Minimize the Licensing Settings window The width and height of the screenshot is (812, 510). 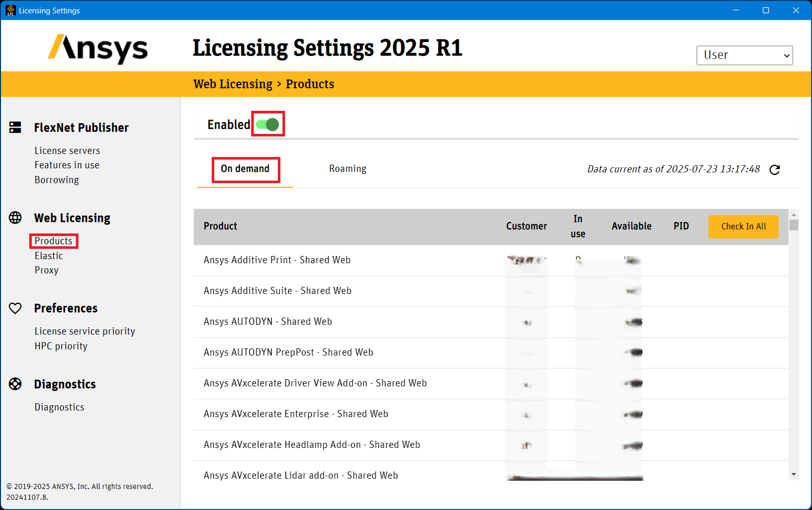pyautogui.click(x=736, y=10)
